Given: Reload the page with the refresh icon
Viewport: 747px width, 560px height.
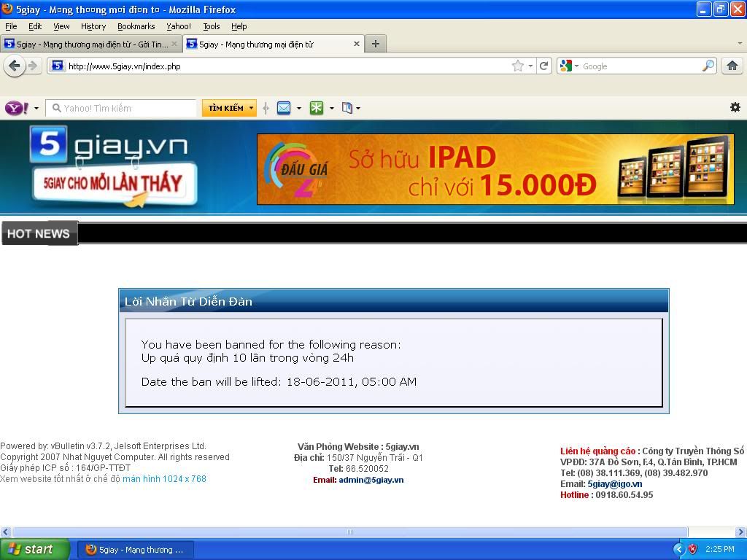Looking at the screenshot, I should pos(544,66).
